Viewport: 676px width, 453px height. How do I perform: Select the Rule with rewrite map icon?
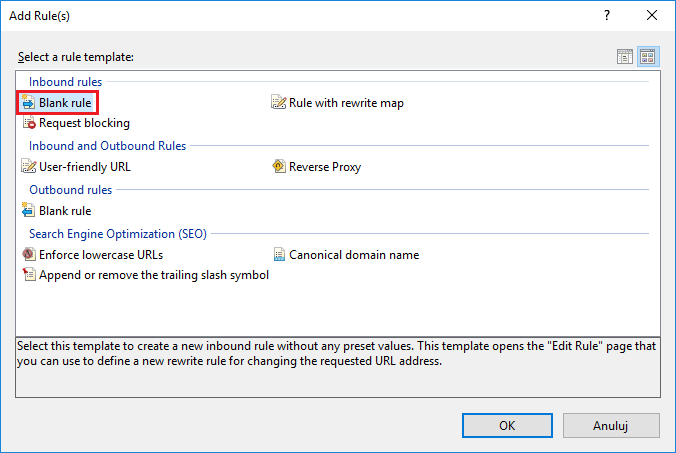pos(279,103)
